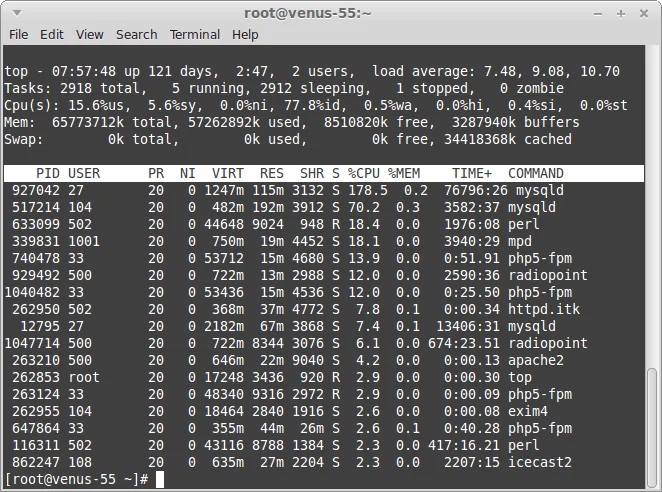Click the mpd process row

(300, 241)
